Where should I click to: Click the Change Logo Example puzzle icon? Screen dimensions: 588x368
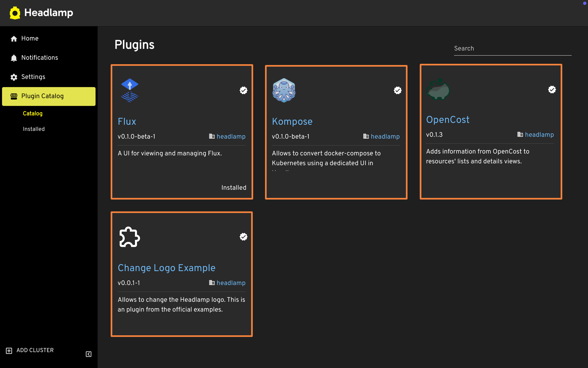[x=130, y=237]
